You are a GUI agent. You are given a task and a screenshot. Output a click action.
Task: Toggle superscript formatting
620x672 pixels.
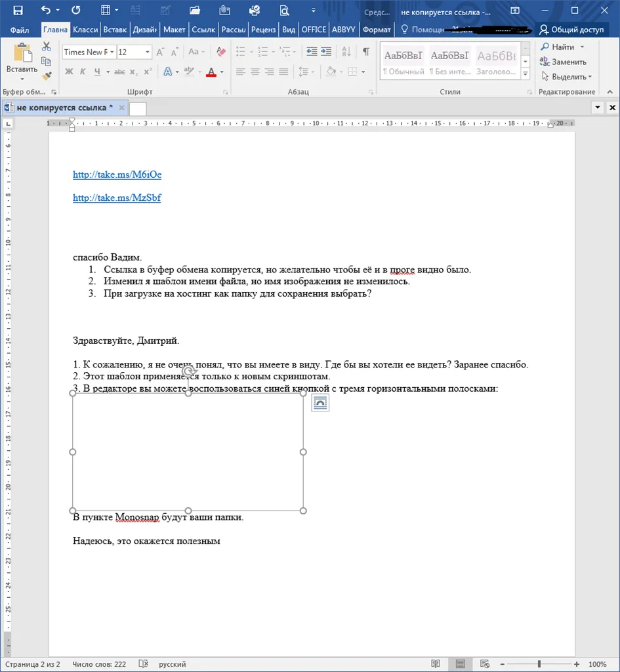click(148, 72)
